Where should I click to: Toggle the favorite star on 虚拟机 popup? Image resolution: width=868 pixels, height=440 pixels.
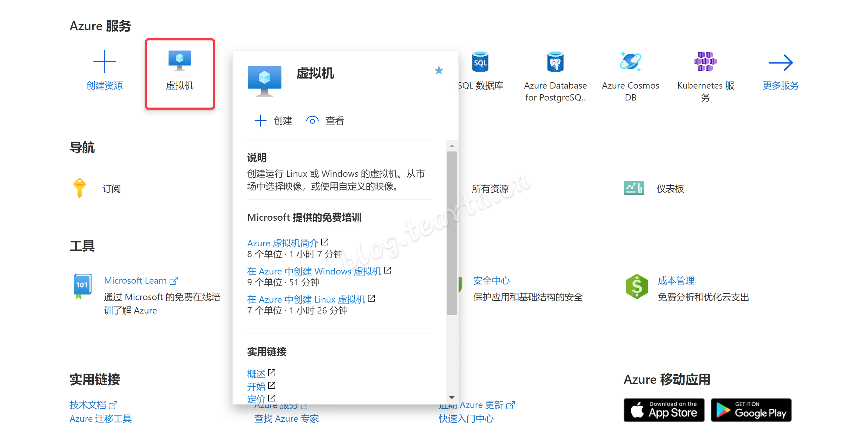pos(439,70)
